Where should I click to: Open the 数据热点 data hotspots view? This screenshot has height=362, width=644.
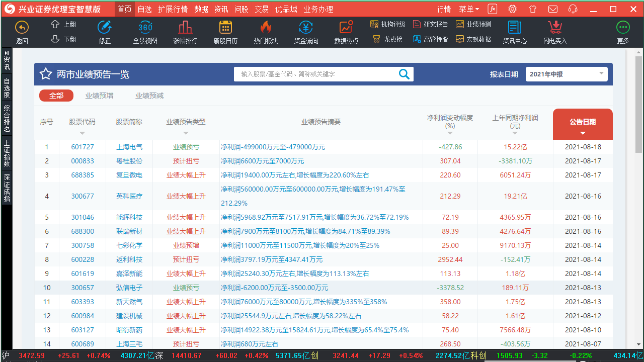click(346, 30)
